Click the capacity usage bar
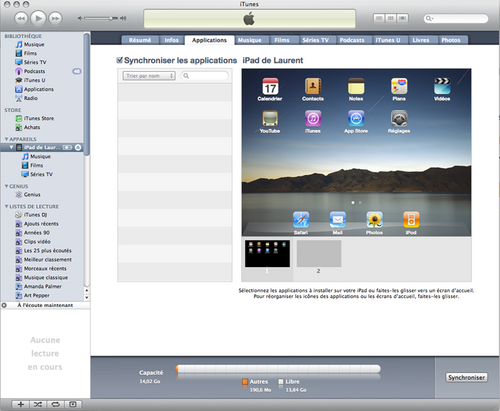 278,369
